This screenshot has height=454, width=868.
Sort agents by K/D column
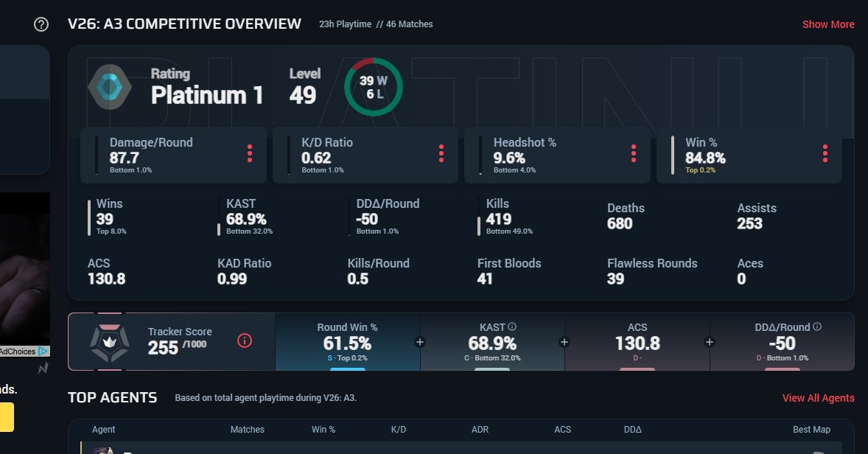click(x=399, y=430)
